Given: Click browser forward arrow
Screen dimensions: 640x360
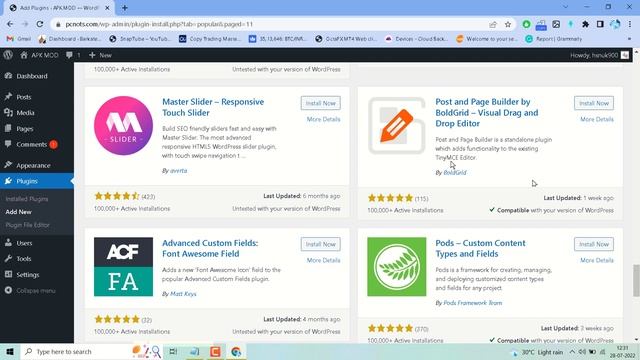Looking at the screenshot, I should tap(25, 24).
